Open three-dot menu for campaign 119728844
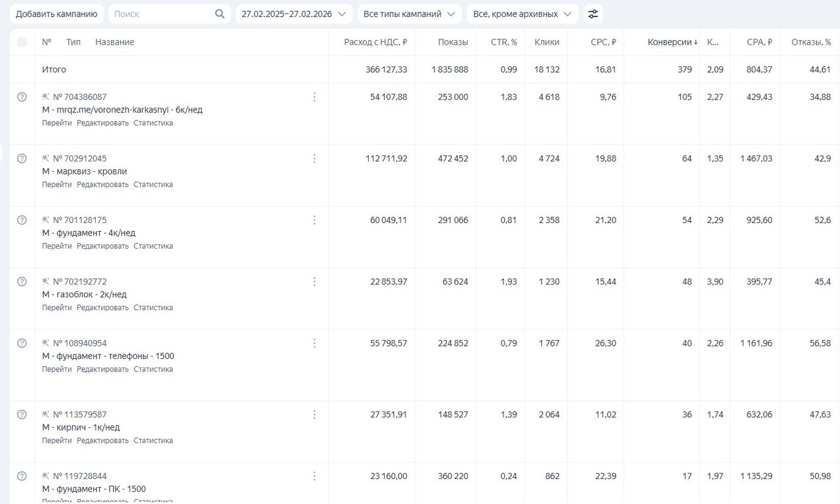Viewport: 840px width, 504px height. 314,476
